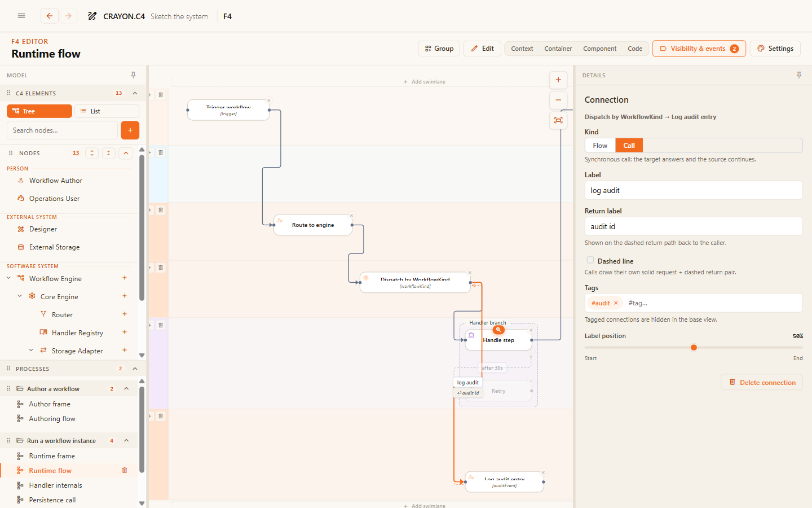This screenshot has width=812, height=508.
Task: Delete Runtime flow using trash icon
Action: pos(125,470)
